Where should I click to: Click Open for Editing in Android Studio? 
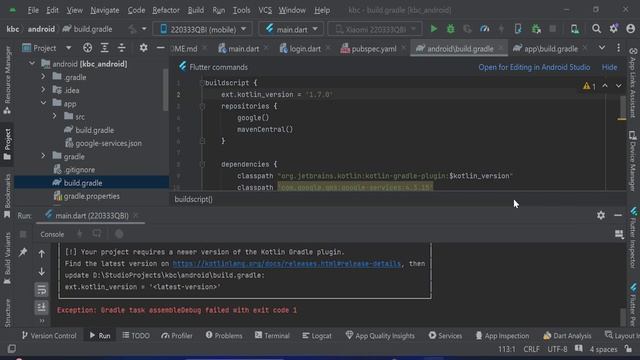coord(534,67)
